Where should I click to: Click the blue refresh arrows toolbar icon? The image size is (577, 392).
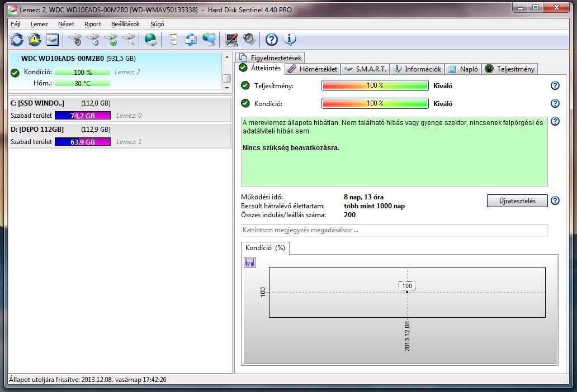[x=17, y=39]
